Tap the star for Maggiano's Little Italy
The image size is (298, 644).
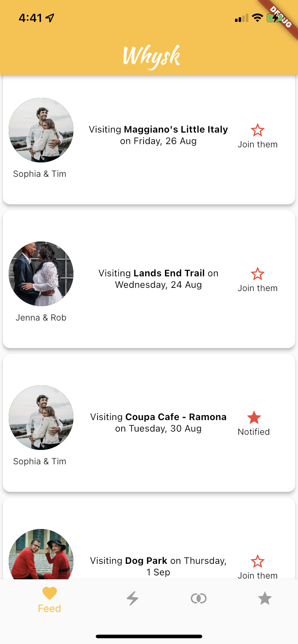pyautogui.click(x=258, y=130)
